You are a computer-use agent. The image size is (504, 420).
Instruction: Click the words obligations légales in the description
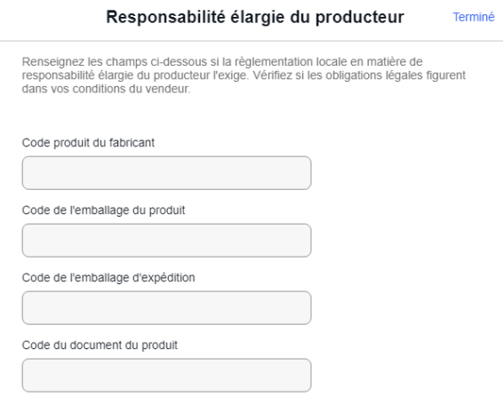coord(374,75)
